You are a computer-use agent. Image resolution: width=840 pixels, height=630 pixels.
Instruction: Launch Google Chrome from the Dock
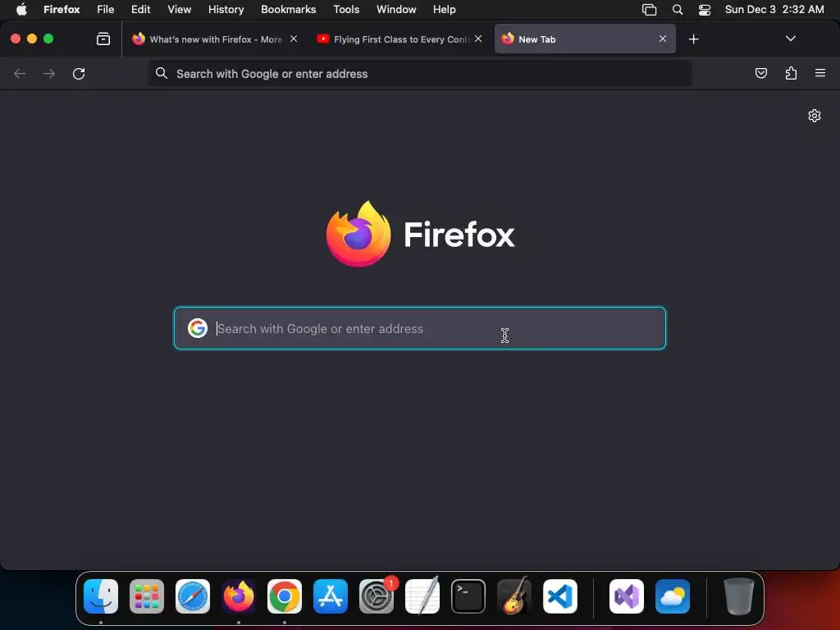285,596
